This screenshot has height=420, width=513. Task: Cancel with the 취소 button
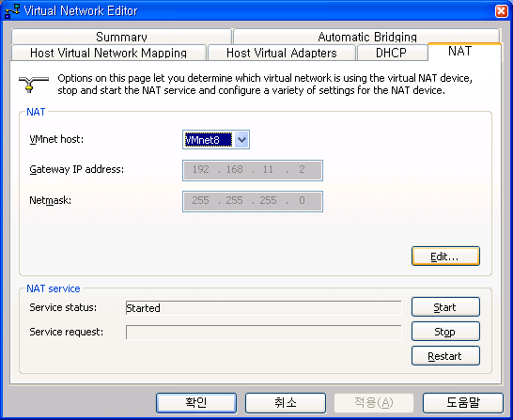pyautogui.click(x=286, y=403)
